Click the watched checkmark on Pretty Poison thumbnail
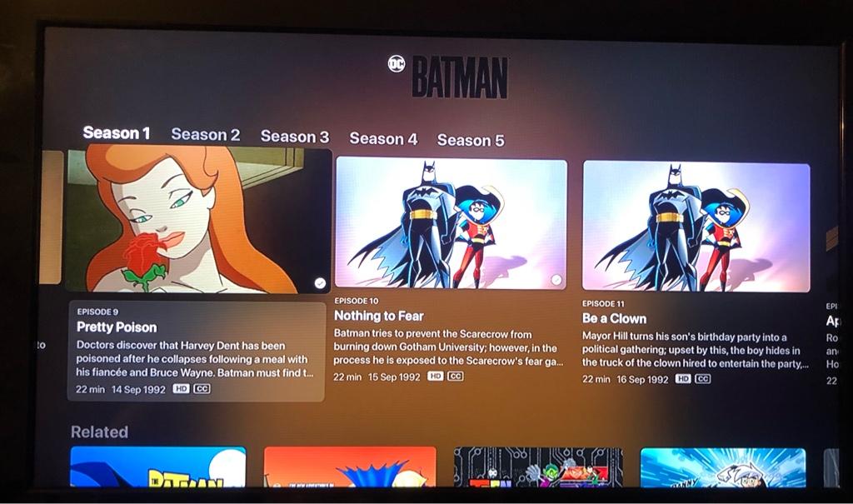This screenshot has width=853, height=504. point(320,283)
